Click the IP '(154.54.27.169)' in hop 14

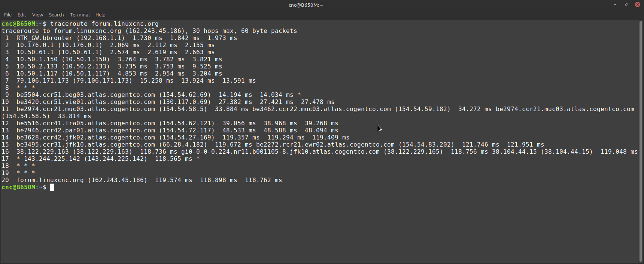click(x=187, y=137)
